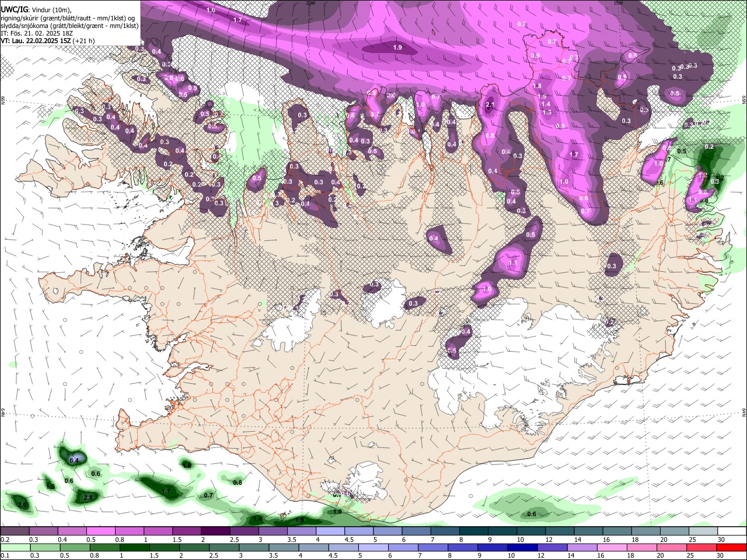Click the 1.8 snowfall value label
Screen dimensions: 747x560
tap(537, 86)
